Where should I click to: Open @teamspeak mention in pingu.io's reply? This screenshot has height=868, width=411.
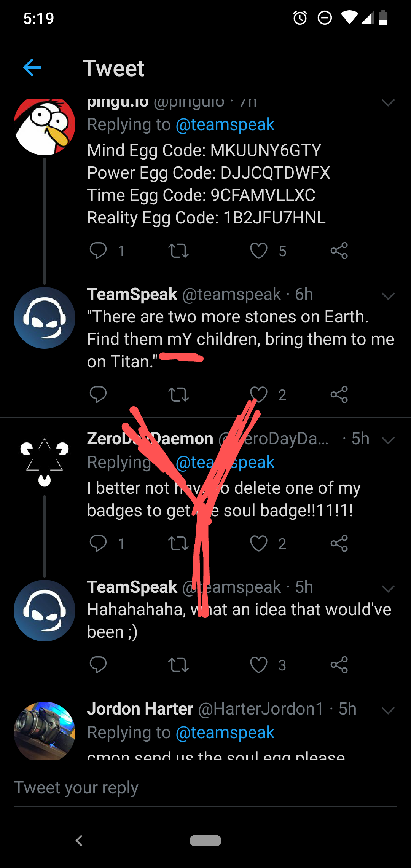pos(225,125)
